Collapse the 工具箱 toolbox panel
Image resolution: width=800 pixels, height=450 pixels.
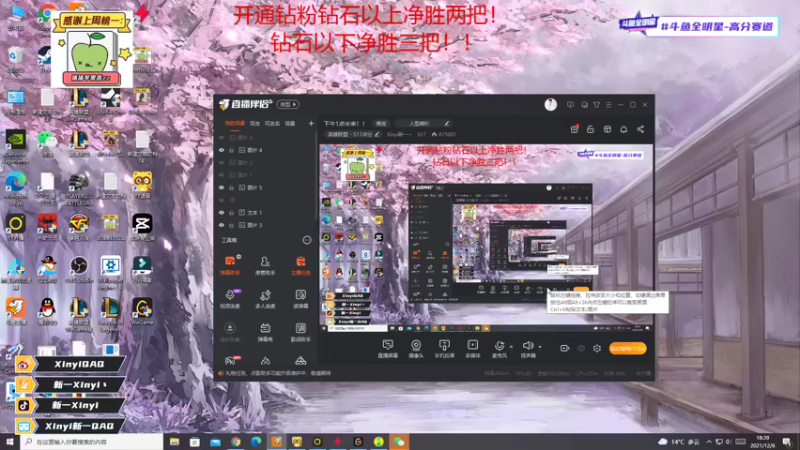[x=307, y=240]
